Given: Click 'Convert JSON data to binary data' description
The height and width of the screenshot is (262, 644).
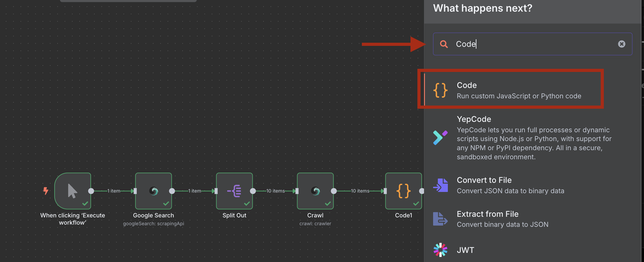Looking at the screenshot, I should pyautogui.click(x=510, y=191).
